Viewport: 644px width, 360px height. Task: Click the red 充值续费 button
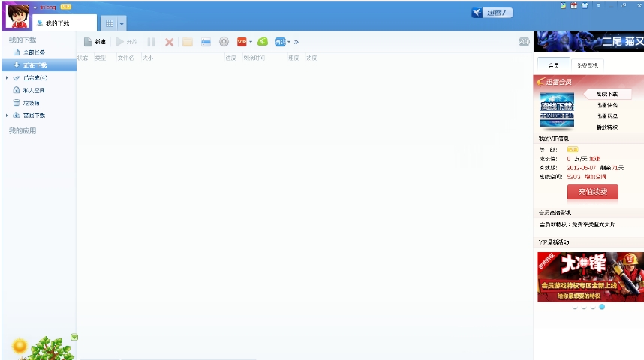click(x=593, y=192)
